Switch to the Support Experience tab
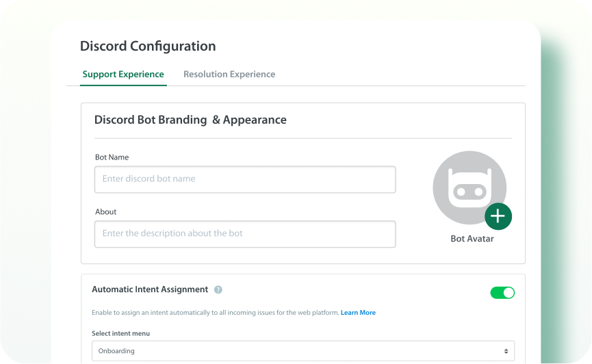Viewport: 592px width, 364px height. [123, 74]
